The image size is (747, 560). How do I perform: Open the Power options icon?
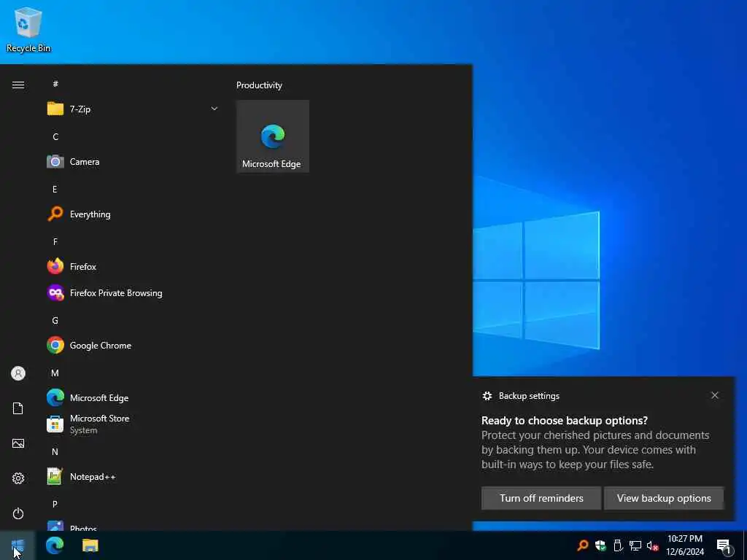[18, 513]
